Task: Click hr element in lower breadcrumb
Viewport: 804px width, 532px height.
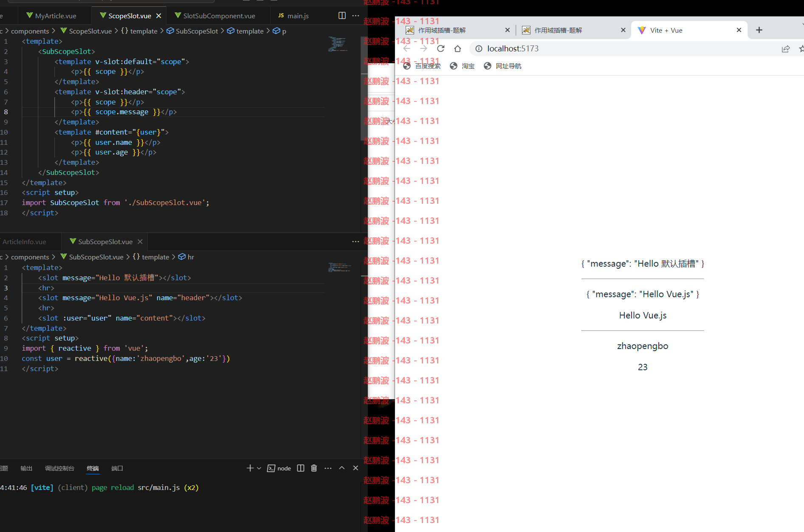Action: click(186, 257)
